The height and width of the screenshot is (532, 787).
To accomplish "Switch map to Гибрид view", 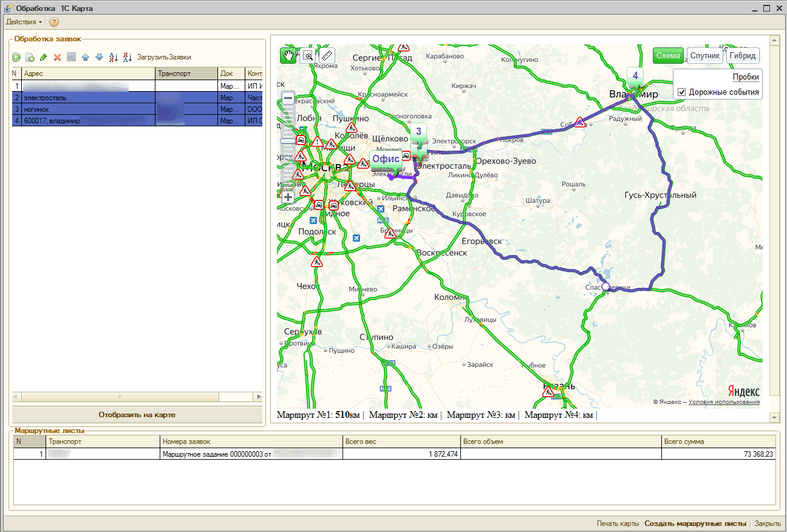I will [x=743, y=56].
